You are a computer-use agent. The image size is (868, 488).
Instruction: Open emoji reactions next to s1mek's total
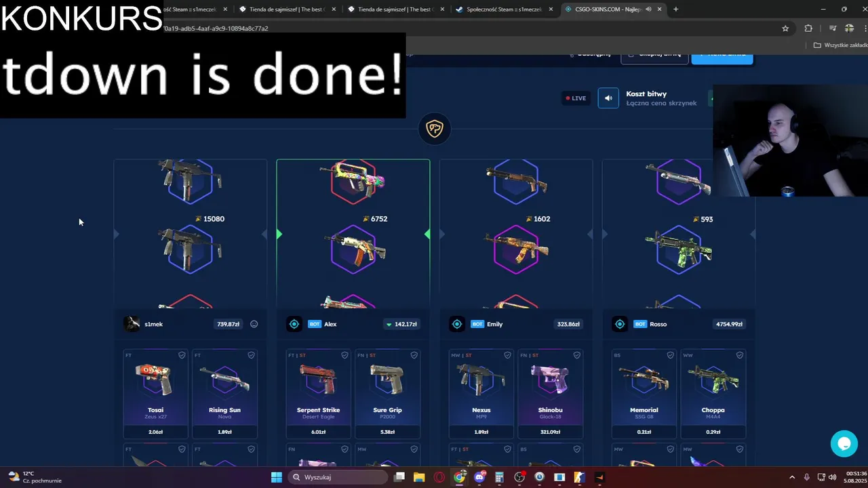tap(254, 324)
